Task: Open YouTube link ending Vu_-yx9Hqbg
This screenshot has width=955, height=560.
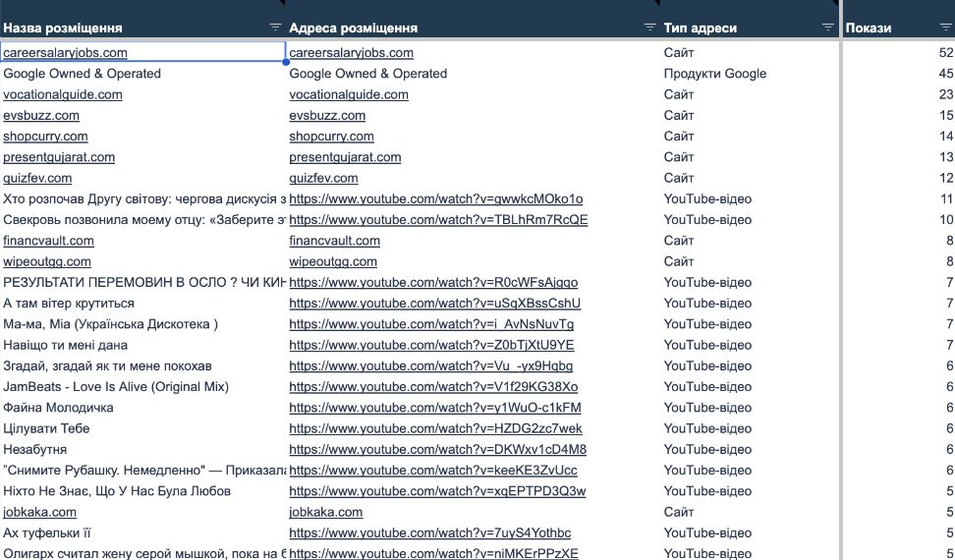Action: pyautogui.click(x=431, y=365)
